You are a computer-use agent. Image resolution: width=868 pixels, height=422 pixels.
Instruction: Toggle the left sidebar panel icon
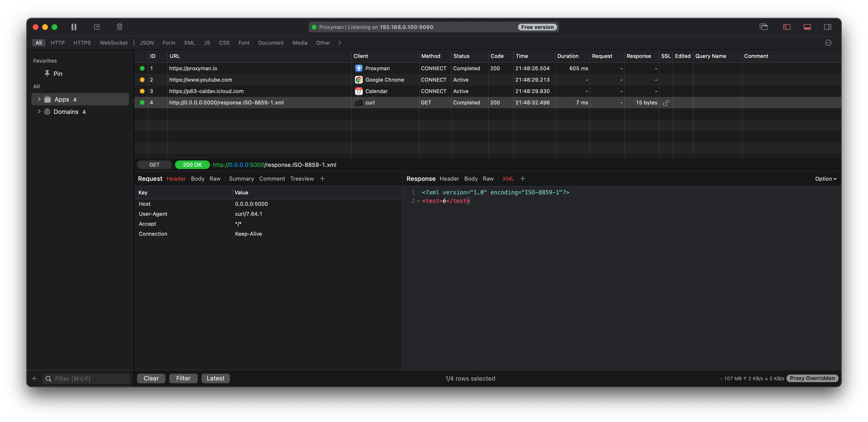pyautogui.click(x=787, y=27)
